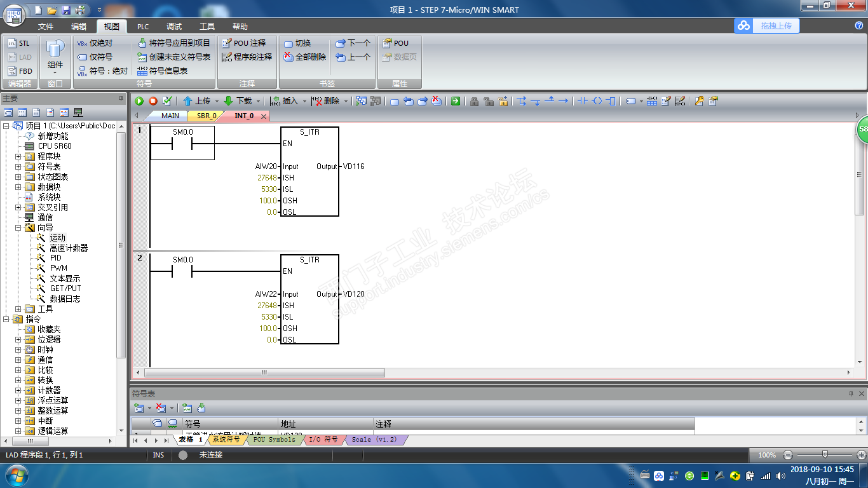Select the S_ITR box in network 1

click(x=309, y=172)
